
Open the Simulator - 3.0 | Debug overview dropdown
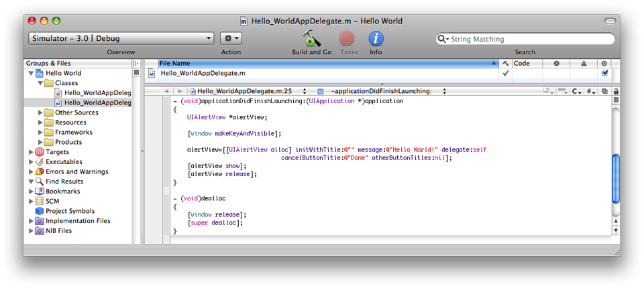(x=121, y=39)
